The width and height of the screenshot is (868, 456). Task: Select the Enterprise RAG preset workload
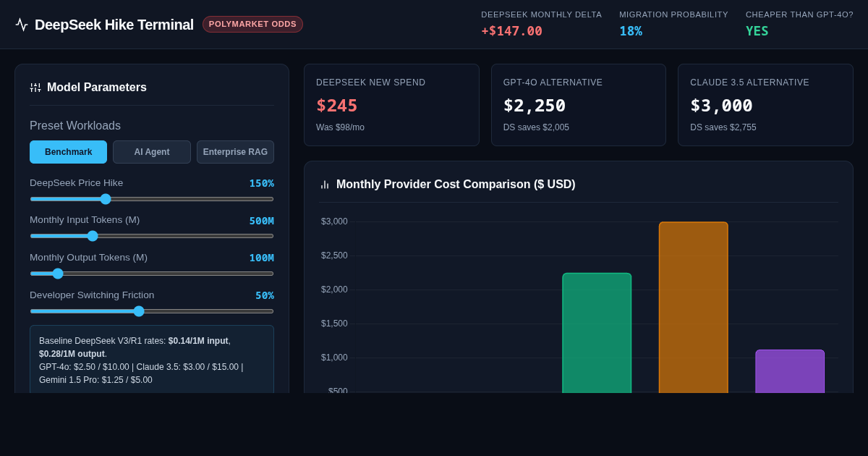tap(235, 152)
